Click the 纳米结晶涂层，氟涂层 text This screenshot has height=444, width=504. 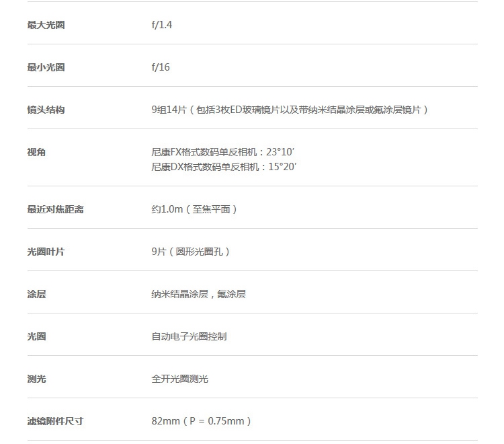(198, 294)
